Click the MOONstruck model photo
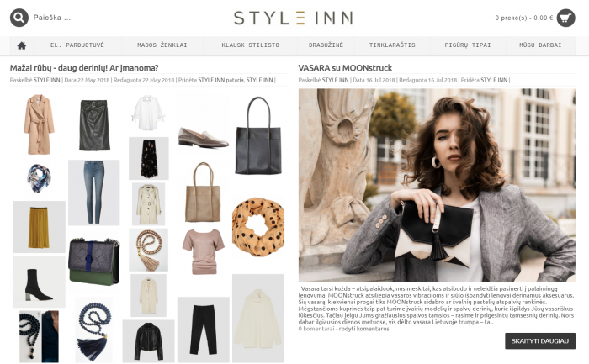Image resolution: width=589 pixels, height=364 pixels. tap(437, 185)
